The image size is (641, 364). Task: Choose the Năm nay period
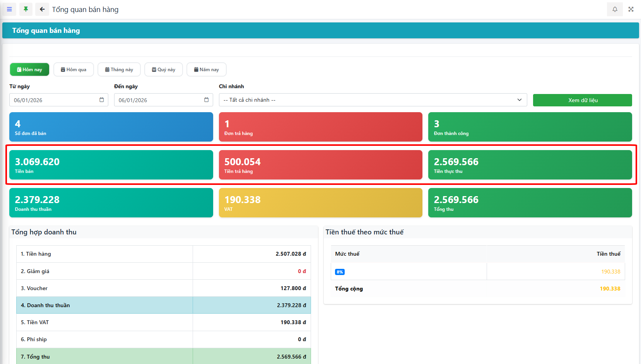pos(207,70)
